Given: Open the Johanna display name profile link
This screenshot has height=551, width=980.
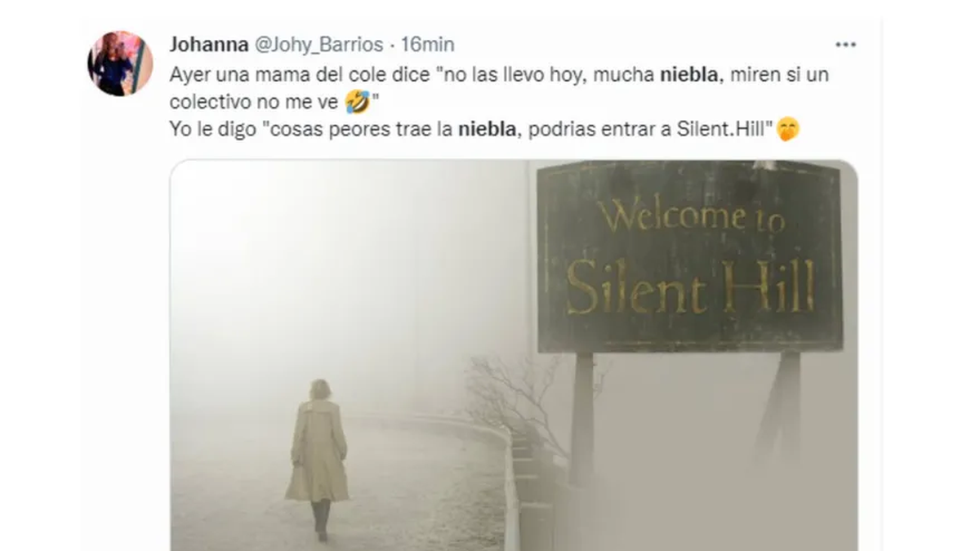Looking at the screenshot, I should [x=210, y=44].
